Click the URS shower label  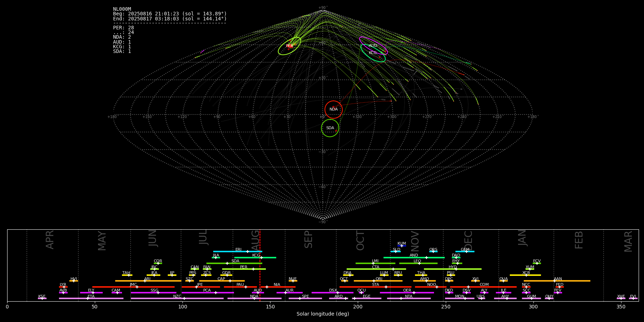click(481, 297)
